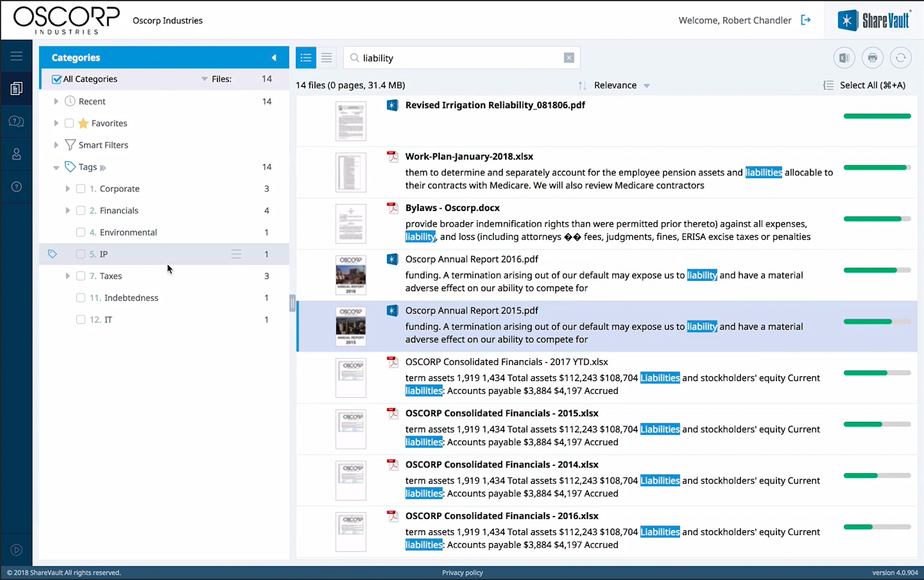Click into the liability search field
This screenshot has width=924, height=580.
point(461,58)
